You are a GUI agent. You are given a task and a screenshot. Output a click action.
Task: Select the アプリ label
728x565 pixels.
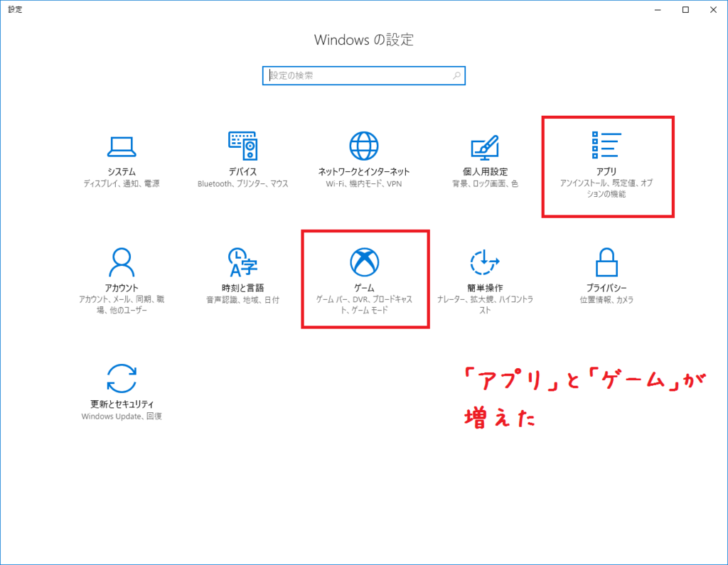(606, 172)
